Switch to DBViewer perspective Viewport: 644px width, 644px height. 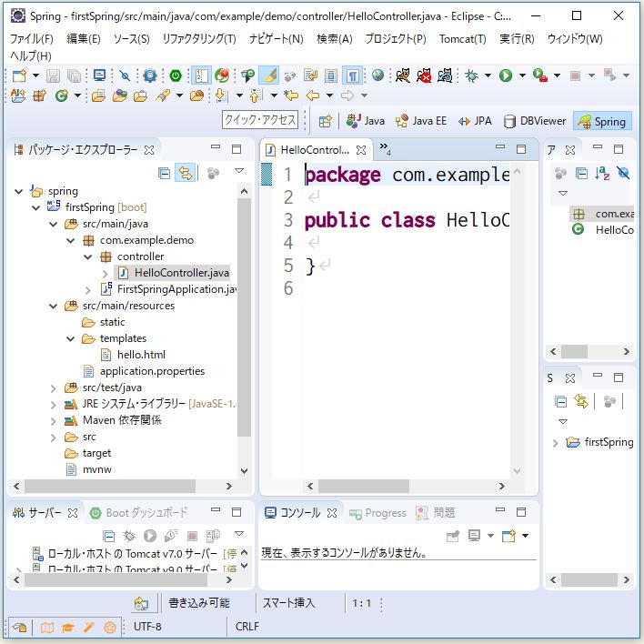534,121
